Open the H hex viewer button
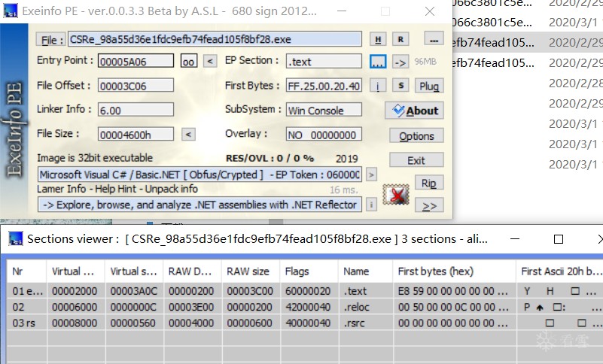Viewport: 603px width, 364px height. point(378,39)
